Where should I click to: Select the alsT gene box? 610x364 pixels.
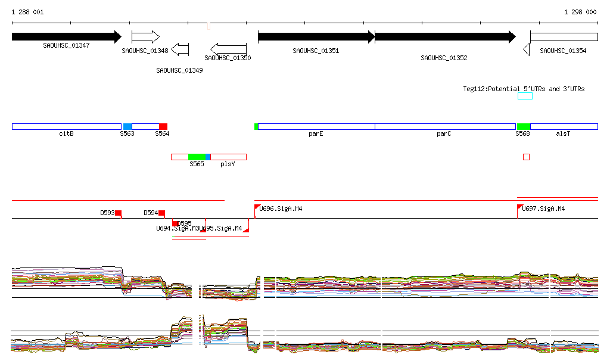coord(564,127)
